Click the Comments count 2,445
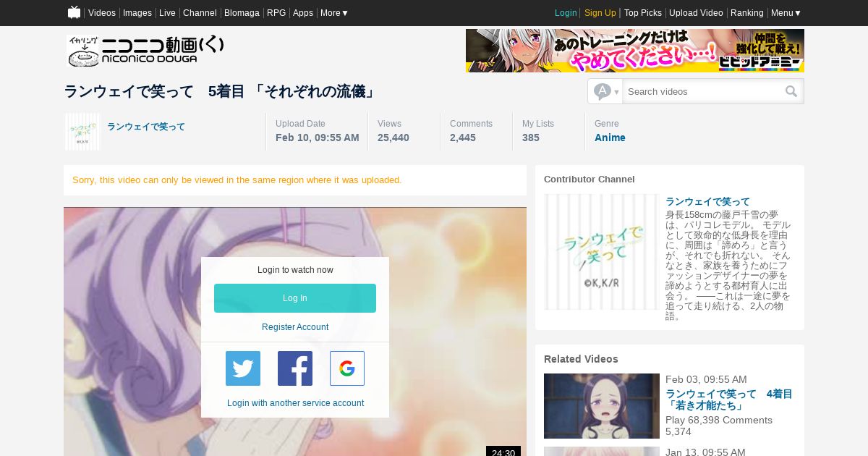 [463, 138]
